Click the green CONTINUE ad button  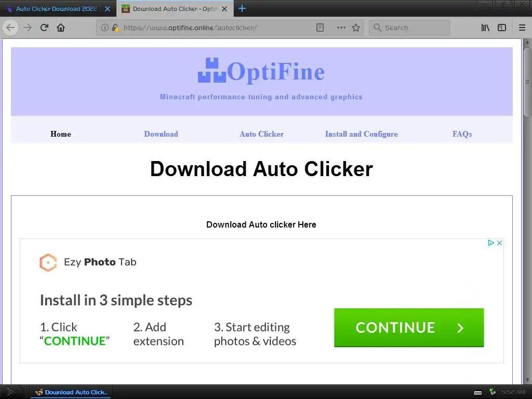coord(409,327)
